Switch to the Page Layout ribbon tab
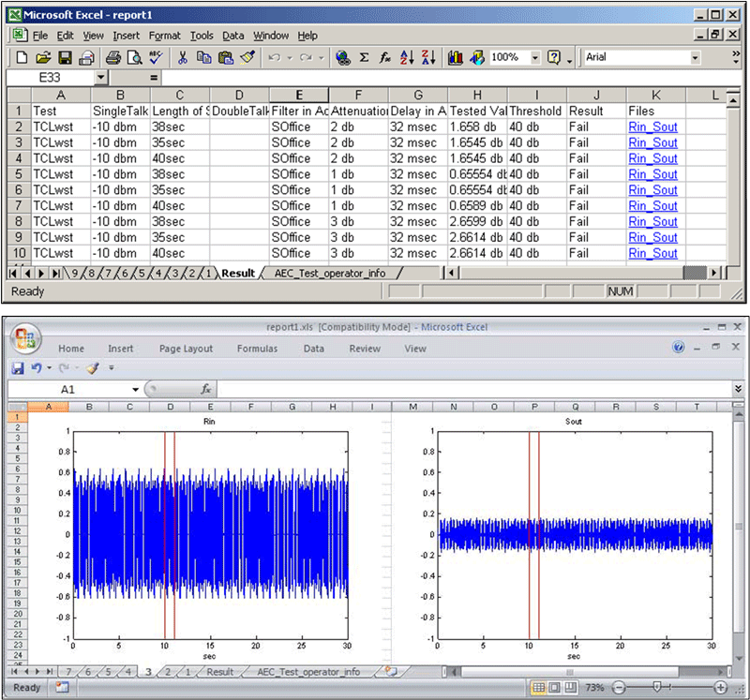750x700 pixels. [186, 349]
